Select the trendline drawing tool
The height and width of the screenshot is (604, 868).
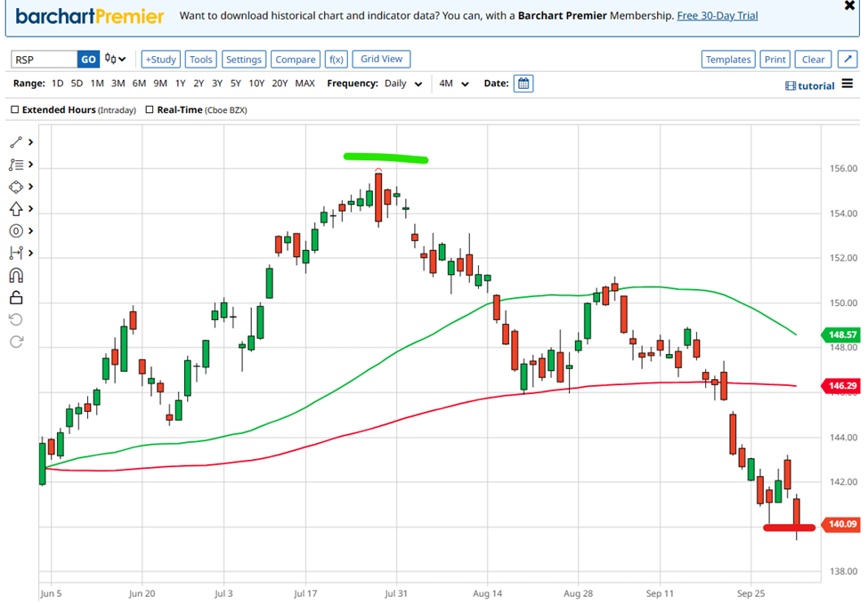click(16, 141)
